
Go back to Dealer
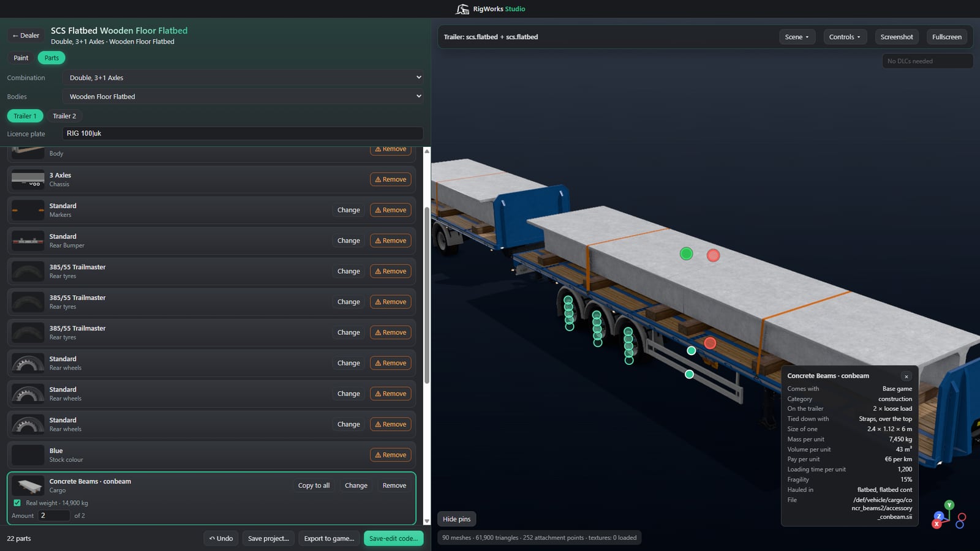[x=26, y=36]
